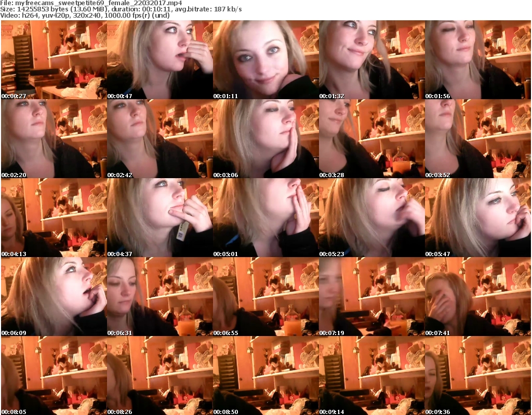
Task: Select the thumbnail stamped 00:03:52
Action: pyautogui.click(x=478, y=139)
